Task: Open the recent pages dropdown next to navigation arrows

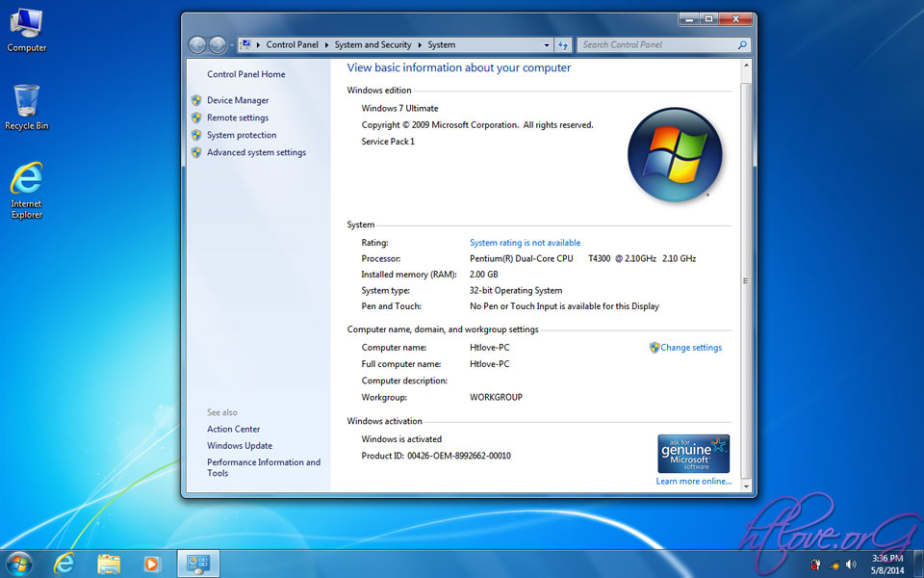Action: 231,44
